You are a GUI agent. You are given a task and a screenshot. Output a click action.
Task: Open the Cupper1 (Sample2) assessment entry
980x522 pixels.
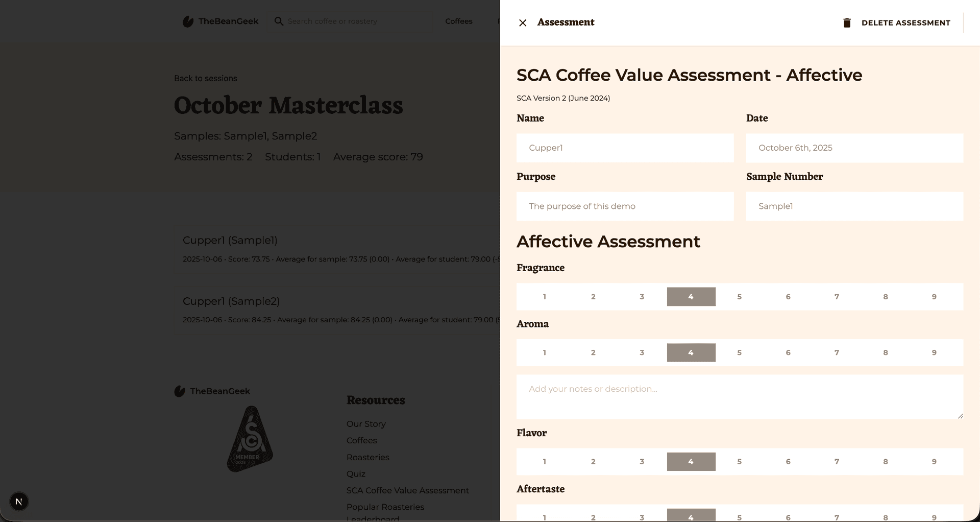[231, 301]
